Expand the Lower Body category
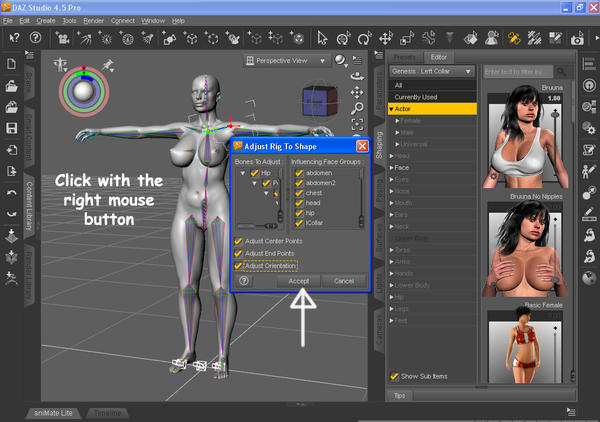The width and height of the screenshot is (600, 422). coord(391,285)
